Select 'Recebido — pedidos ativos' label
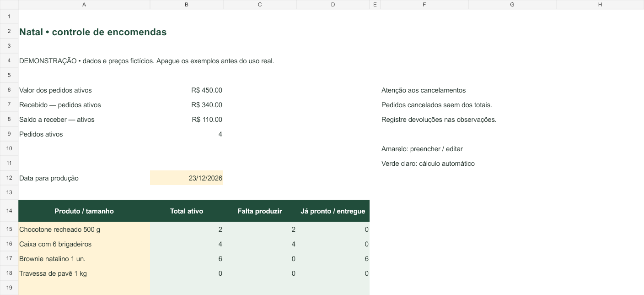This screenshot has width=644, height=295. (60, 105)
